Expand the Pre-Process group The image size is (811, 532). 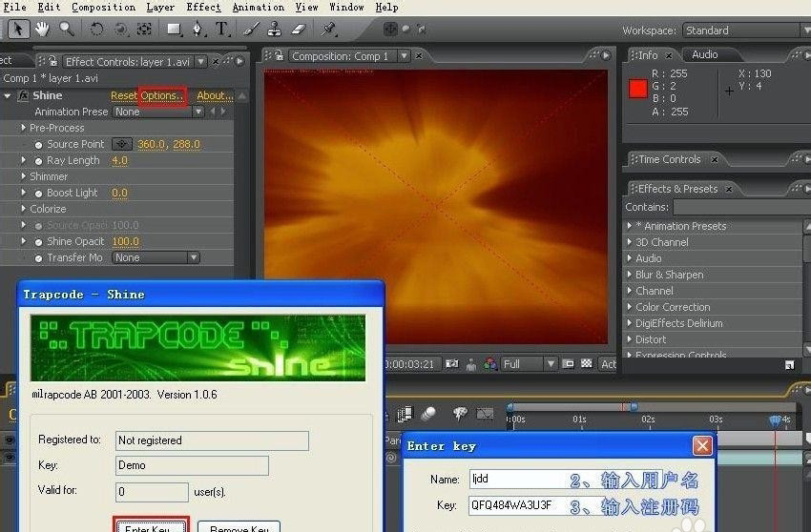23,128
